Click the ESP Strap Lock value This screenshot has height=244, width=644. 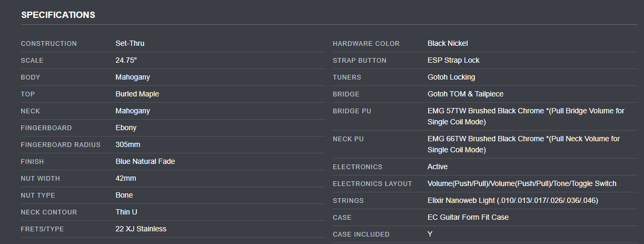453,60
